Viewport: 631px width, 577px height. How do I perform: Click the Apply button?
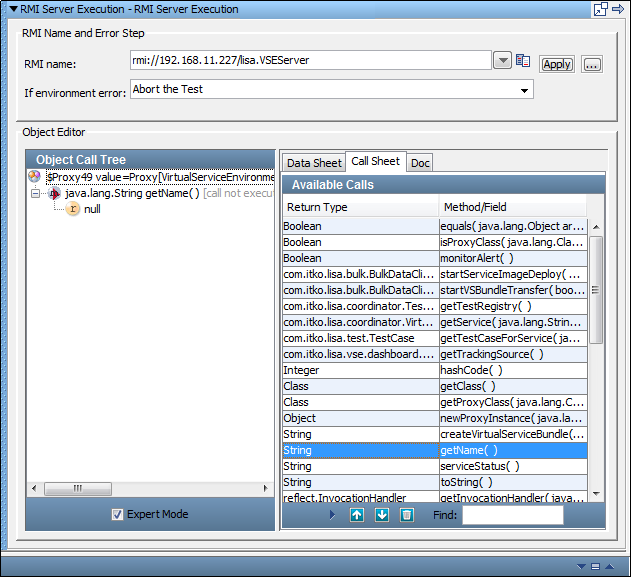pos(557,64)
